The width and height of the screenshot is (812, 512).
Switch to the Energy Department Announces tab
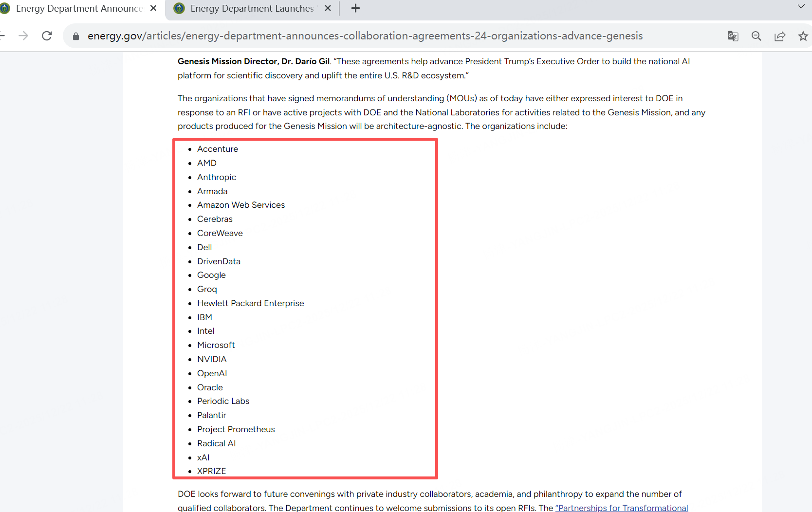[79, 9]
